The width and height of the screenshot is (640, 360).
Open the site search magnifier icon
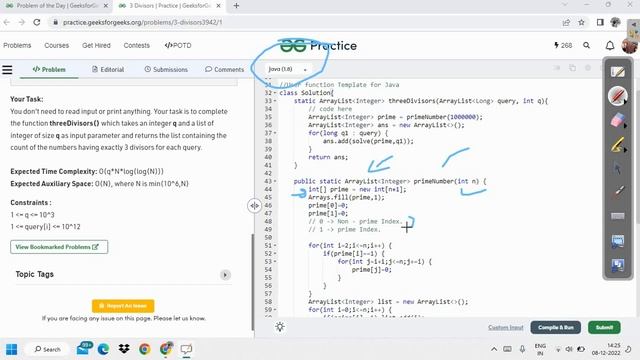[x=587, y=45]
